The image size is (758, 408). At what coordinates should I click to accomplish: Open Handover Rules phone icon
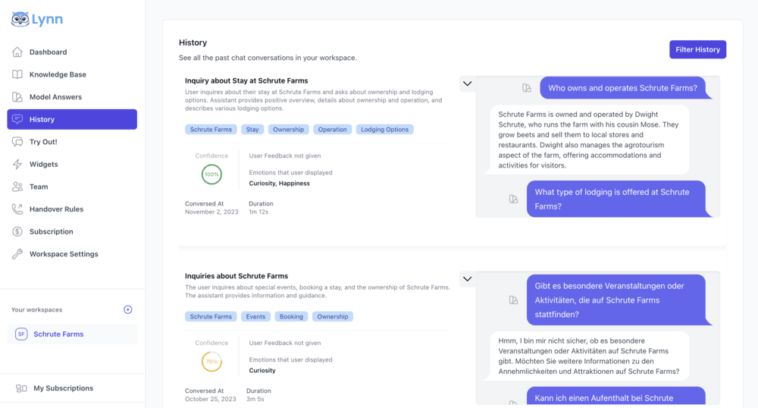click(x=18, y=209)
